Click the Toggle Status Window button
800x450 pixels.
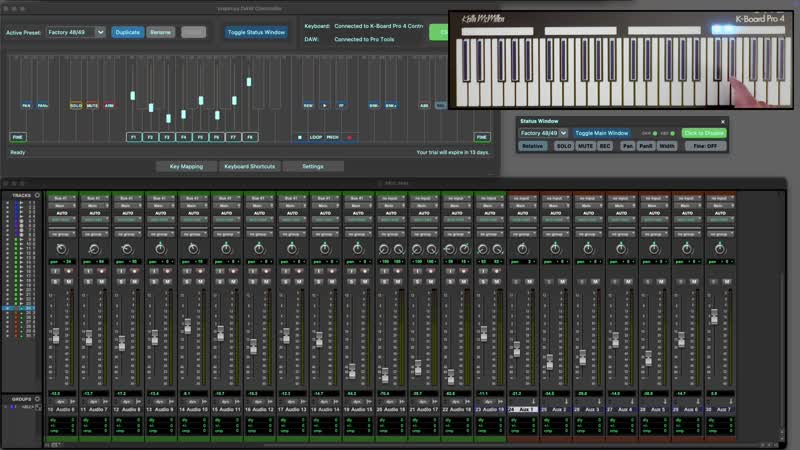coord(256,32)
